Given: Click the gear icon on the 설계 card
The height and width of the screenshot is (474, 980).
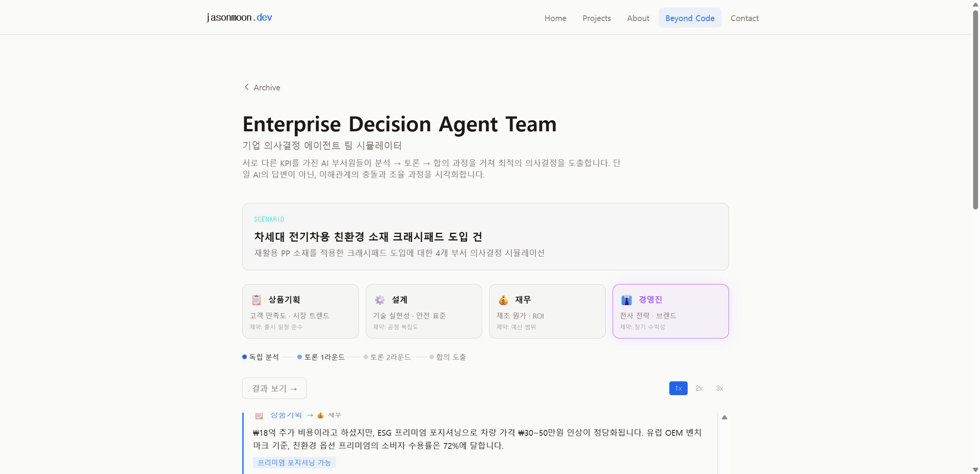Looking at the screenshot, I should [x=380, y=300].
